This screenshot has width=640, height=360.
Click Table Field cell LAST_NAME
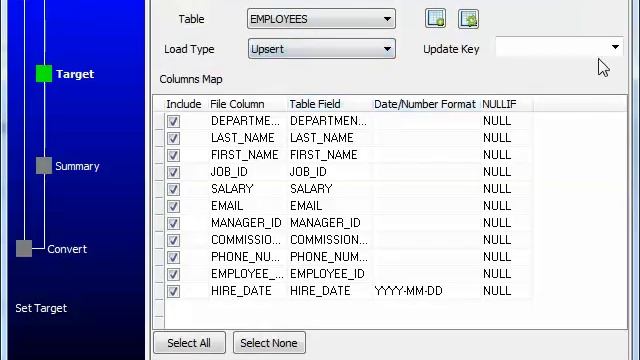(322, 138)
